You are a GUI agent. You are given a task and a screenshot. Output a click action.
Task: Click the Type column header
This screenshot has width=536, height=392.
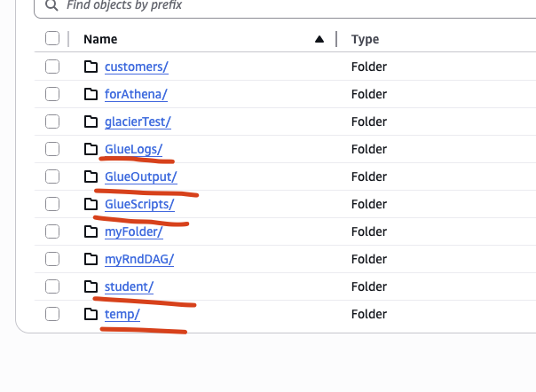(x=365, y=39)
